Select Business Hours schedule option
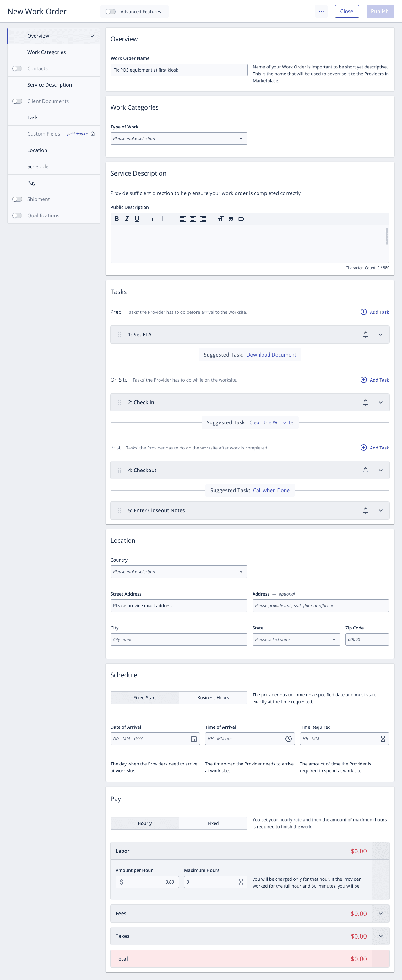Screen dimensions: 402x980 point(213,698)
